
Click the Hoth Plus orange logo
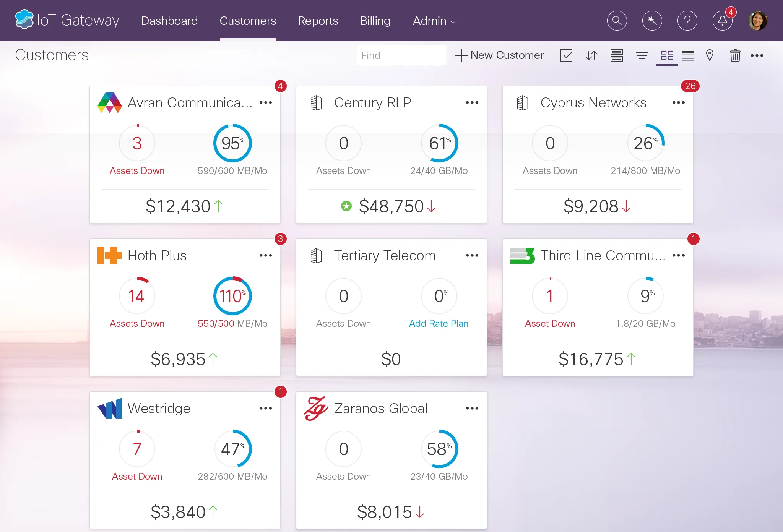pos(110,256)
